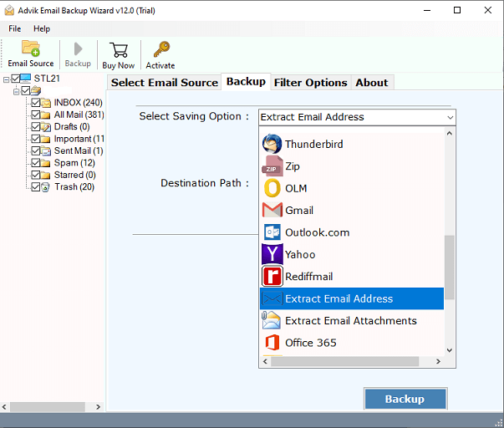
Task: Open the Help menu
Action: tap(42, 28)
